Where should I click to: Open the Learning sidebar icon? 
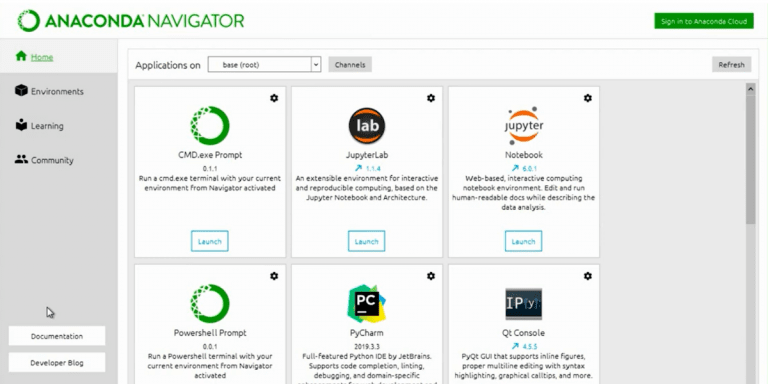(21, 124)
